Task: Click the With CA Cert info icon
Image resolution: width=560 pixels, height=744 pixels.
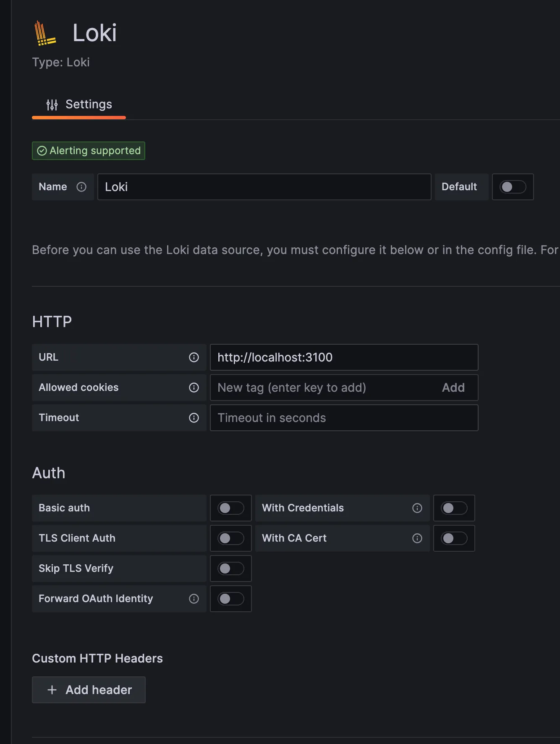Action: 417,538
